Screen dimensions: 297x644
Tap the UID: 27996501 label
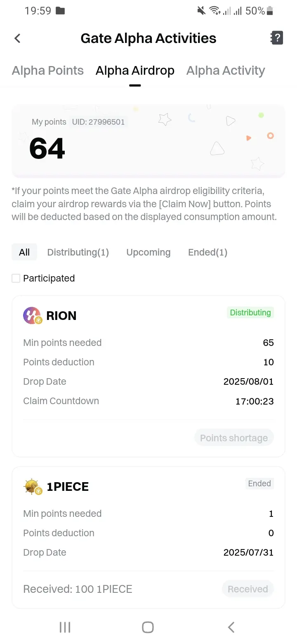(x=98, y=122)
